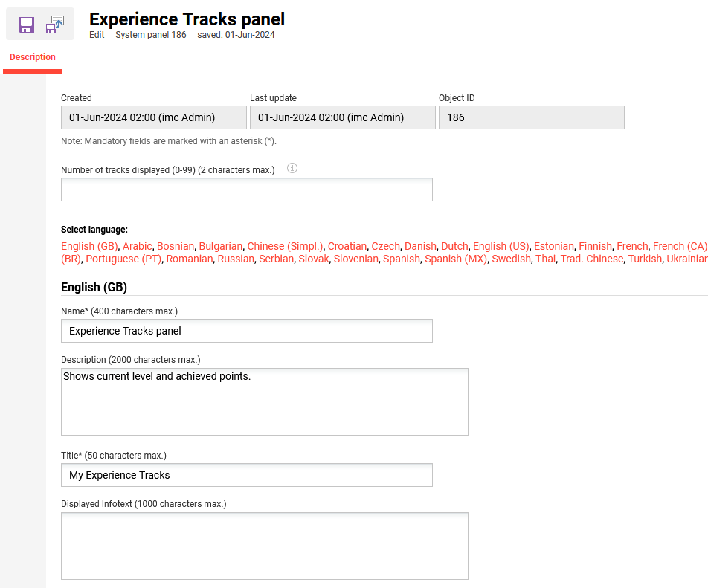Click the Title input field
This screenshot has height=588, width=708.
coord(246,475)
